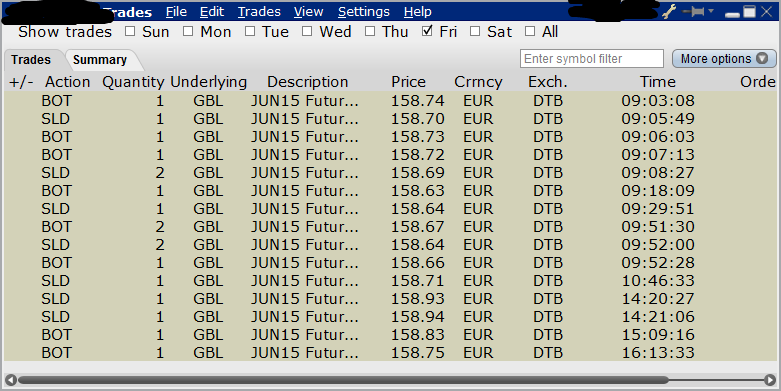Screen dimensions: 781x391
Task: Close the Trades window
Action: [x=767, y=11]
